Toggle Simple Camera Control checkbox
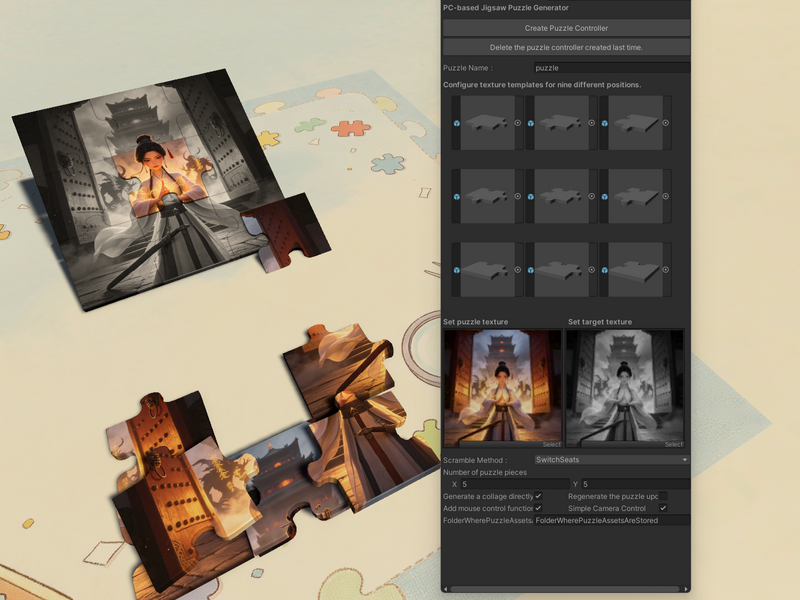800x600 pixels. pos(663,508)
